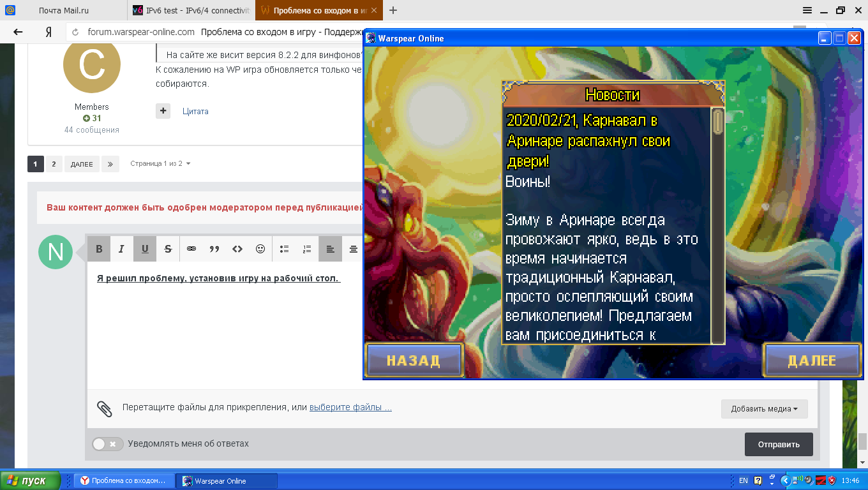Image resolution: width=868 pixels, height=490 pixels.
Task: Click the paperclip attachment icon
Action: tap(104, 409)
